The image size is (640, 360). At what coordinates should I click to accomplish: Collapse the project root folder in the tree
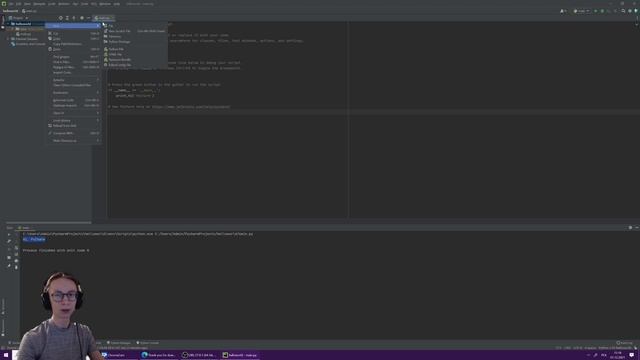(x=8, y=24)
